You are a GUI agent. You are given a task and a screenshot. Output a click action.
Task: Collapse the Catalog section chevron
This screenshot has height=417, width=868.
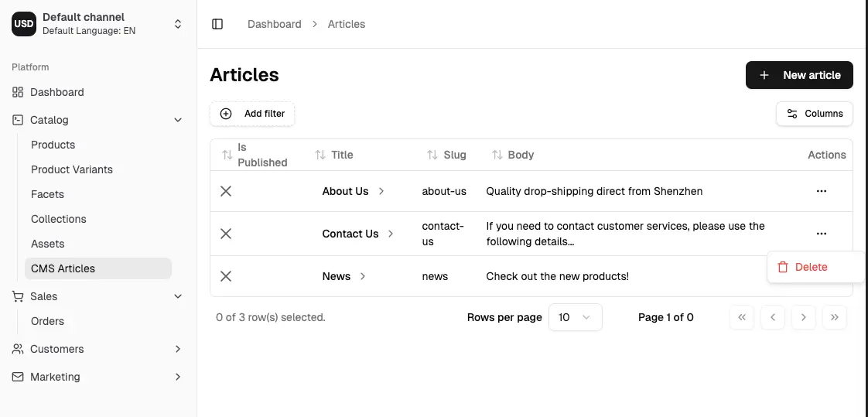tap(178, 120)
